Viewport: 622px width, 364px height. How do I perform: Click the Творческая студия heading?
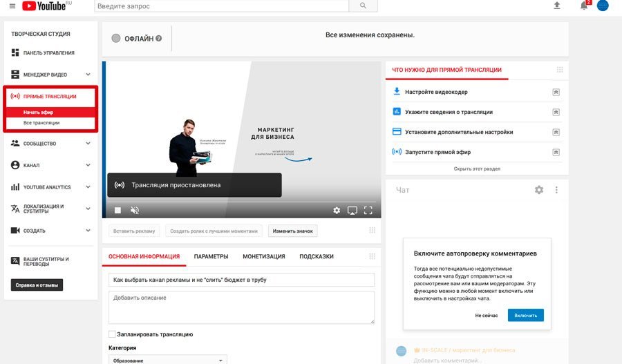41,34
